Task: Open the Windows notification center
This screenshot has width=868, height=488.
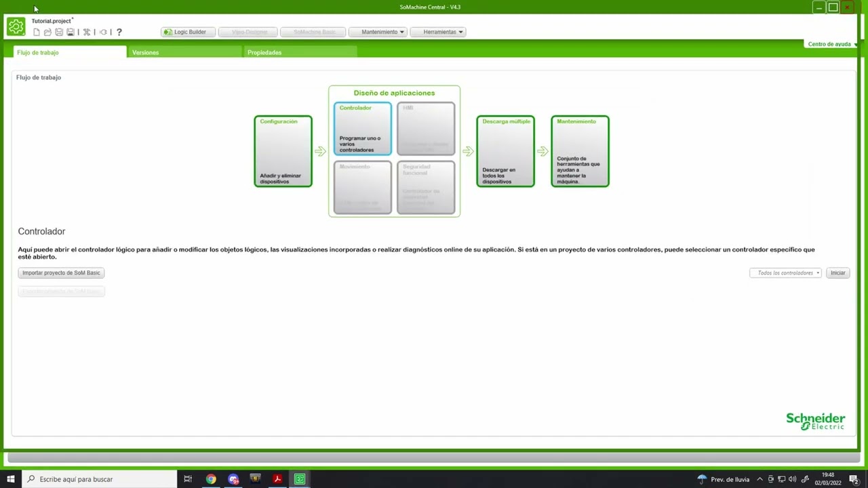Action: tap(855, 479)
